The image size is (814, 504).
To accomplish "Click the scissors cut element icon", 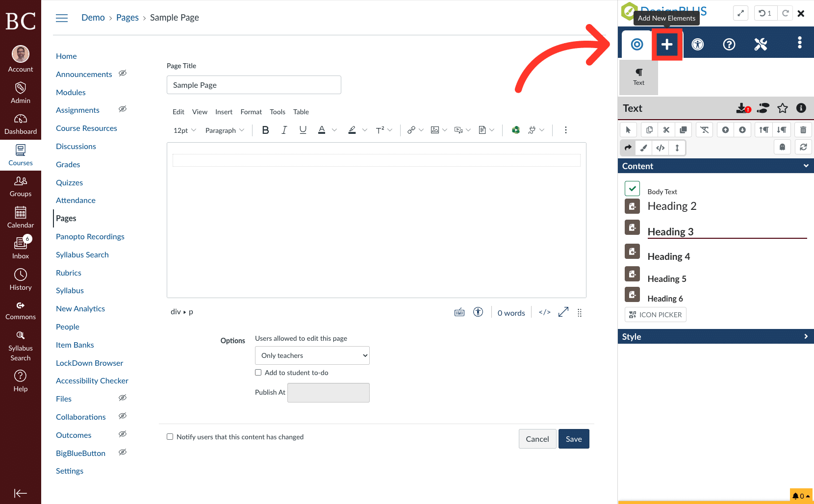I will click(666, 129).
